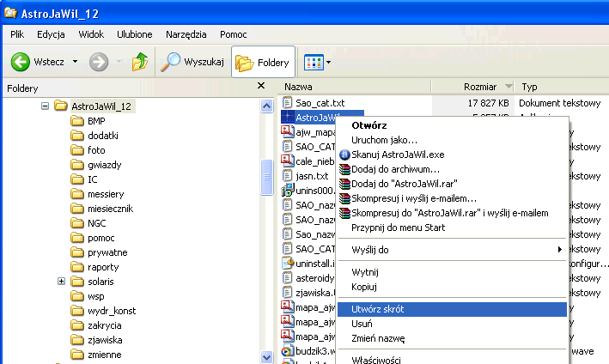
Task: Close the Foldery side pane
Action: pos(261,86)
